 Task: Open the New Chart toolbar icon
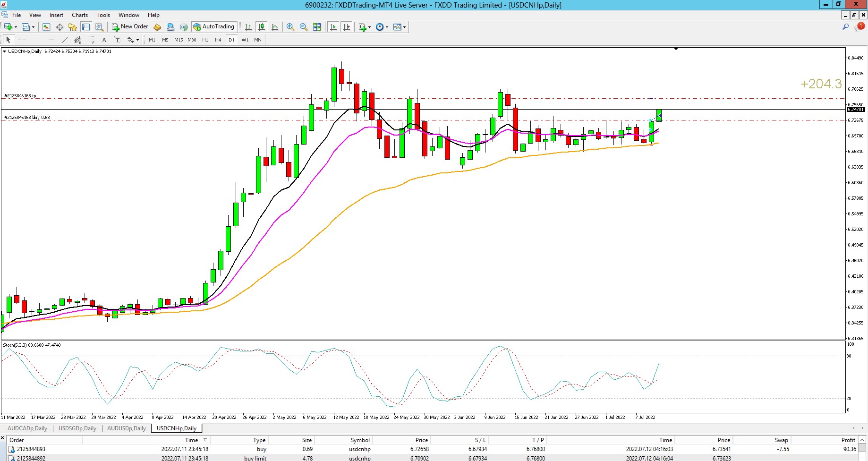click(x=8, y=27)
